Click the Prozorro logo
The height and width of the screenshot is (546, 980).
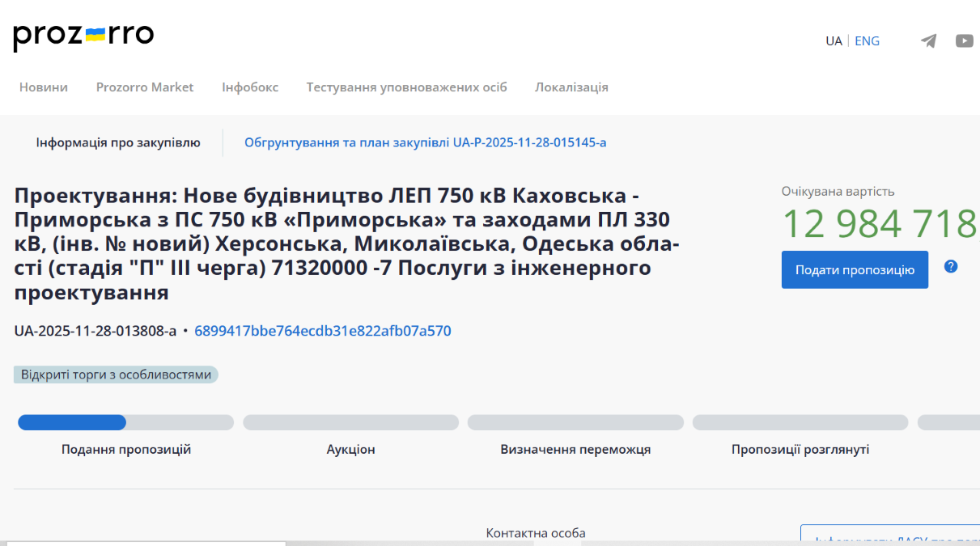[83, 36]
